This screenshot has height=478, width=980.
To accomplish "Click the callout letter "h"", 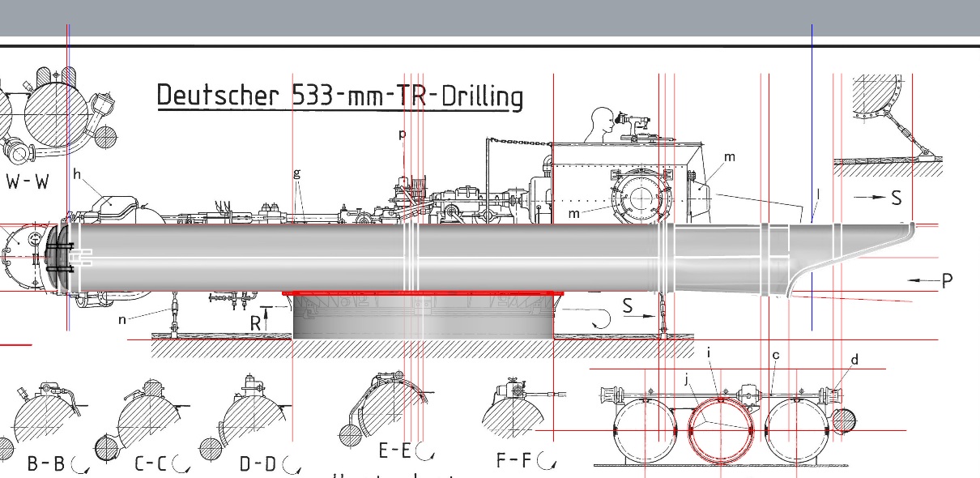I will click(77, 173).
